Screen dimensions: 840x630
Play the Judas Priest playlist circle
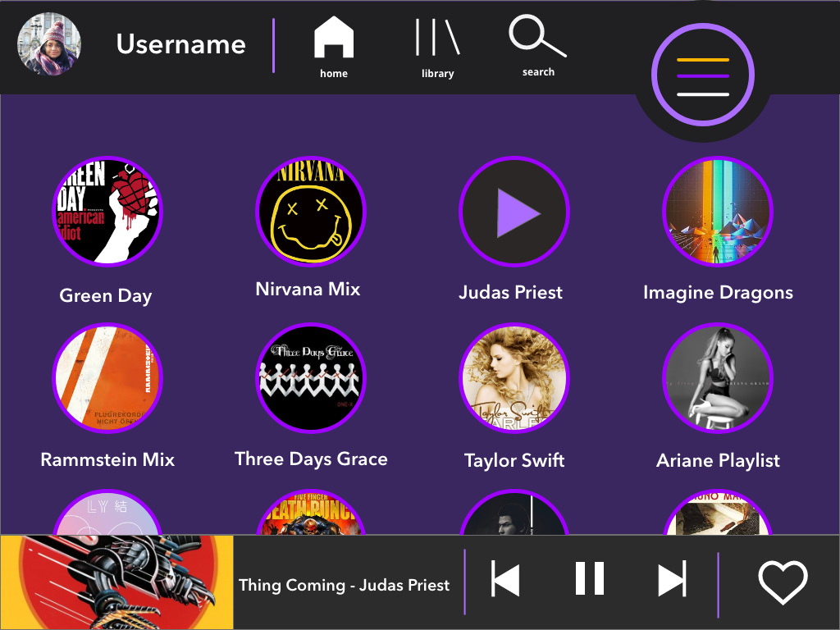coord(514,212)
